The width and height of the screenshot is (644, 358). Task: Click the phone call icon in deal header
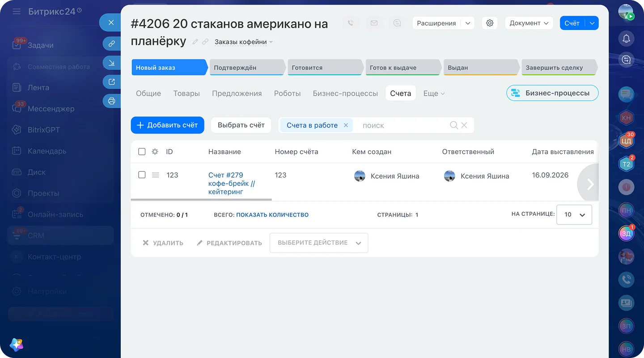(x=351, y=23)
